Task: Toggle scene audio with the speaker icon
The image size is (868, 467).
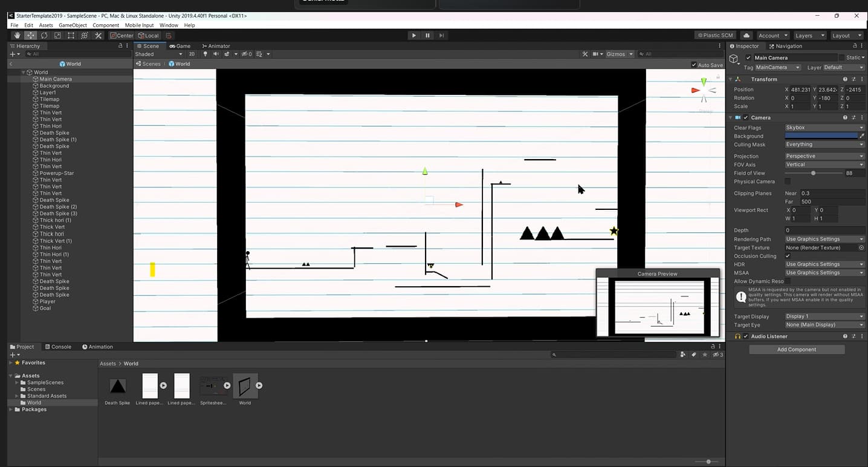Action: point(215,54)
